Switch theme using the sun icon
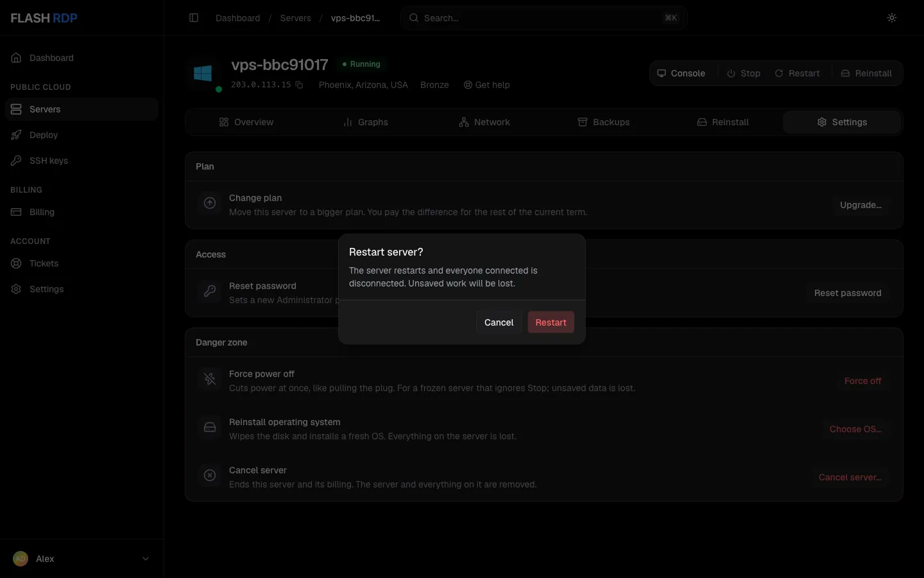The image size is (924, 578). [x=892, y=18]
